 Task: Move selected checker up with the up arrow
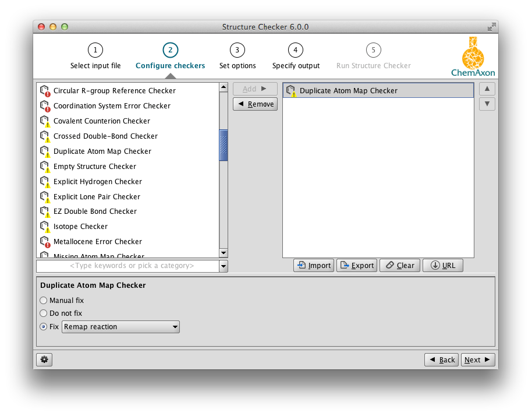click(x=487, y=89)
